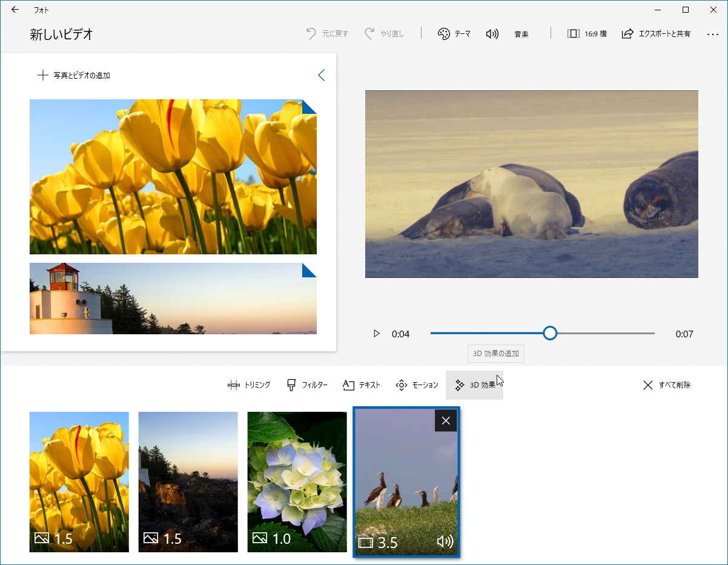Click the project title 新しいビデオ

point(61,35)
